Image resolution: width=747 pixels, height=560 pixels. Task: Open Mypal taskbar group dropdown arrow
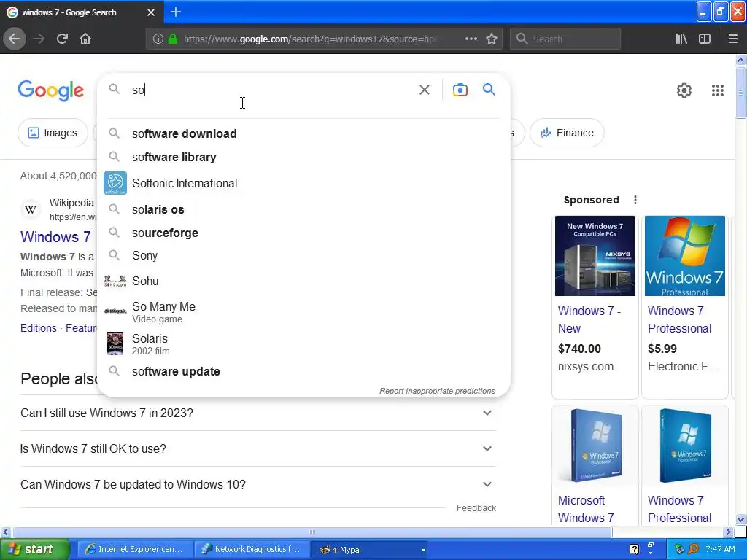[x=422, y=550]
